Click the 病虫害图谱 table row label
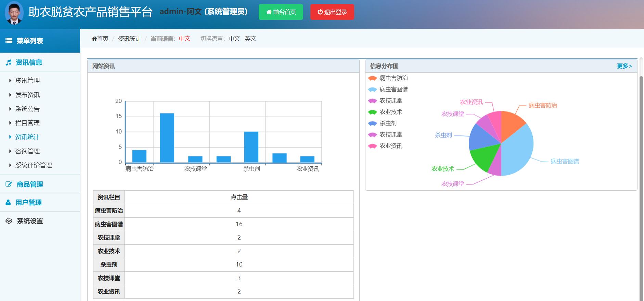 (109, 224)
